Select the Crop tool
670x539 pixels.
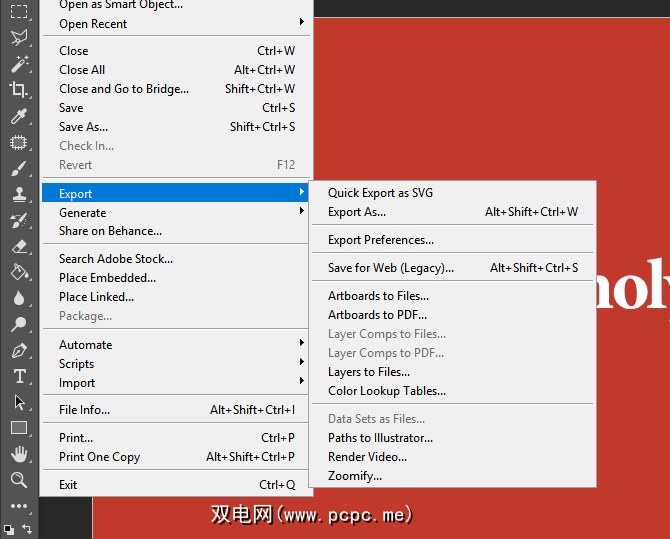coord(19,90)
